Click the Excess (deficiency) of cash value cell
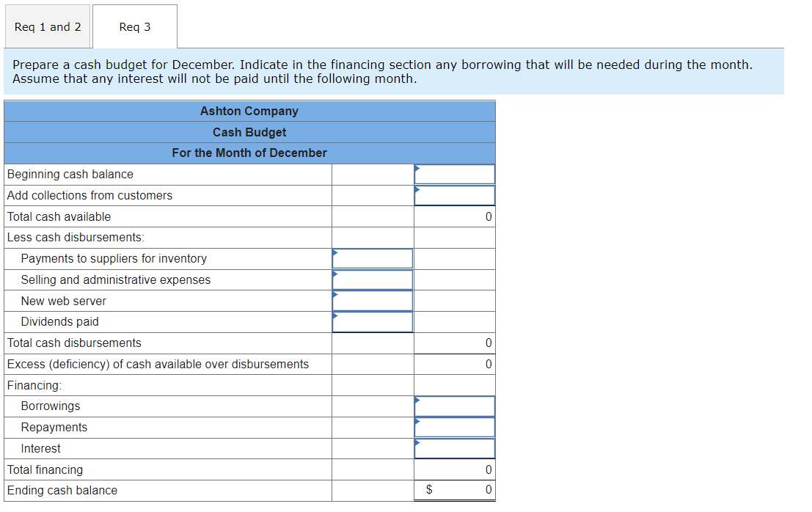Screen dimensions: 812x512 click(x=454, y=365)
